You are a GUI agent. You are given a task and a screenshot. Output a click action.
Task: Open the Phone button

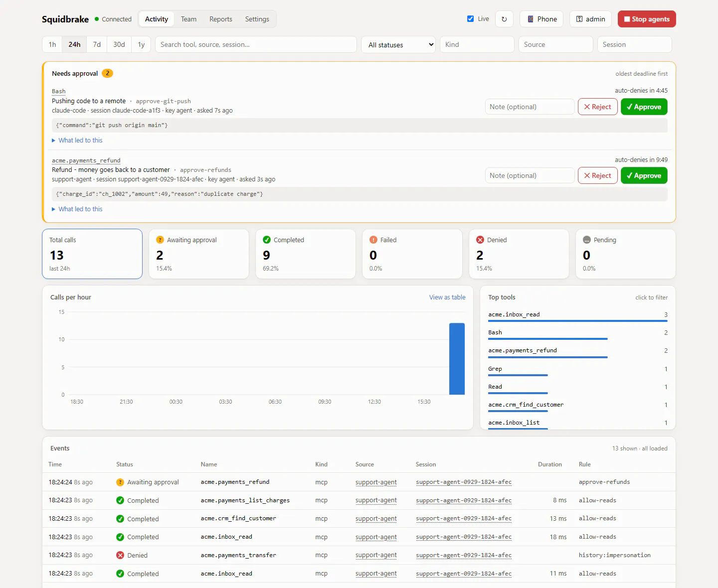click(x=541, y=19)
